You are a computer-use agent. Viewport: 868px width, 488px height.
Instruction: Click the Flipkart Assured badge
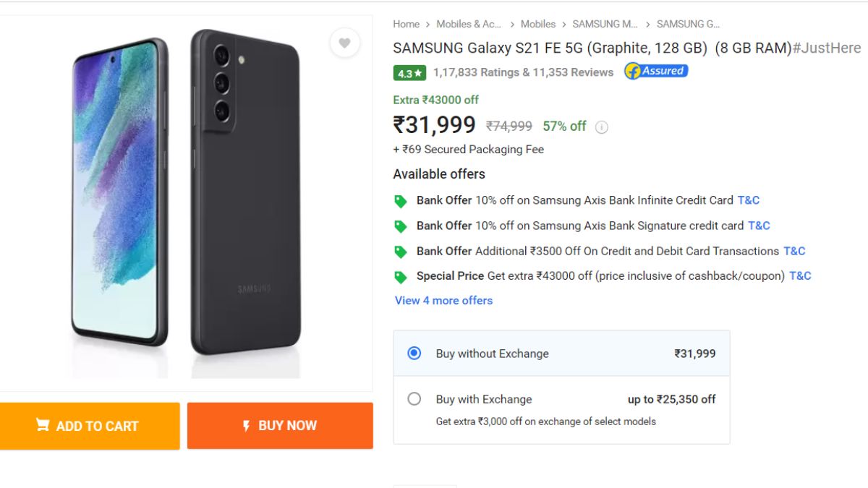coord(656,72)
